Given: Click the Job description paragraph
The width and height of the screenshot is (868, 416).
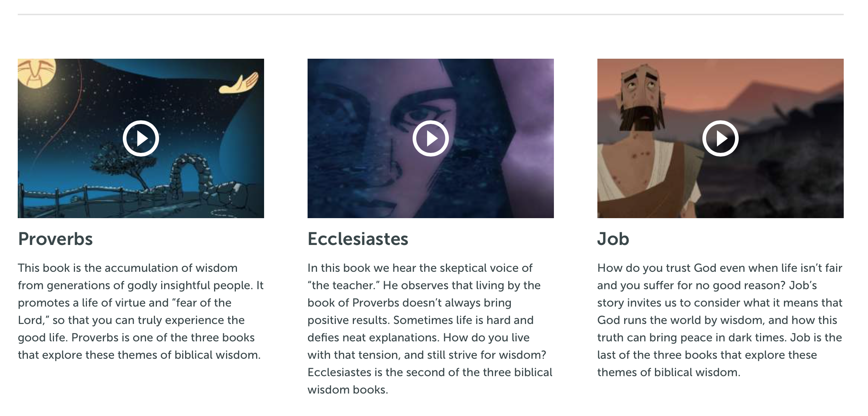Looking at the screenshot, I should click(720, 320).
